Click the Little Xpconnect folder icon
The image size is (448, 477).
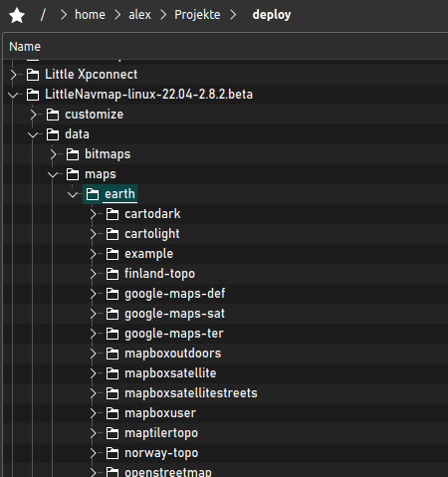pyautogui.click(x=33, y=75)
